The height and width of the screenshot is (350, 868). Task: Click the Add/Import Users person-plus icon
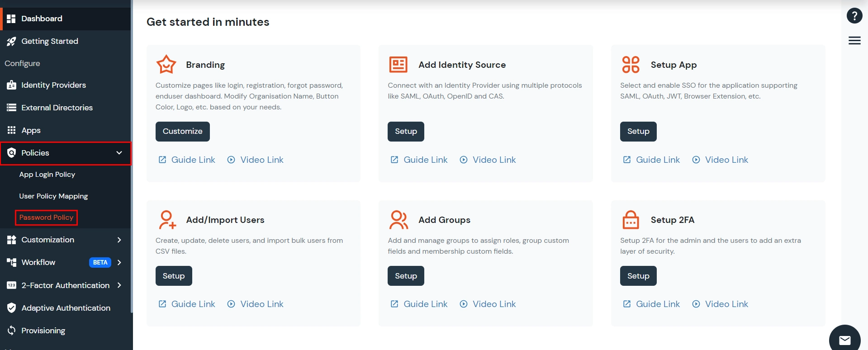[x=167, y=220]
